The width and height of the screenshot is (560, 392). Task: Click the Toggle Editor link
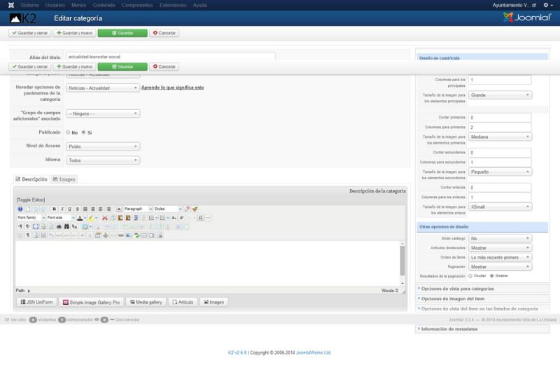pyautogui.click(x=31, y=199)
